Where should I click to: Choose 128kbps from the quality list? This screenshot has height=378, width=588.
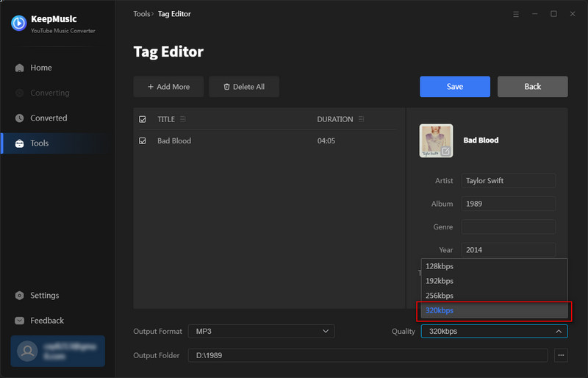(494, 266)
